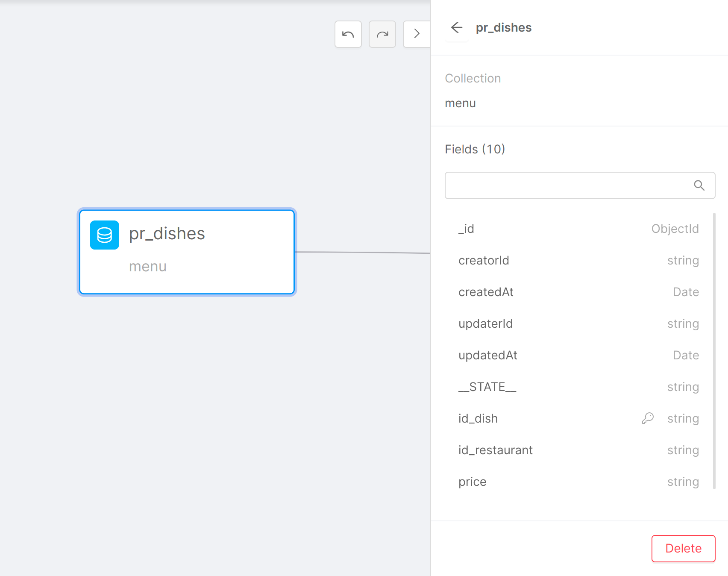Click the menu collection name value
Screen dimensions: 728x576
pos(460,103)
